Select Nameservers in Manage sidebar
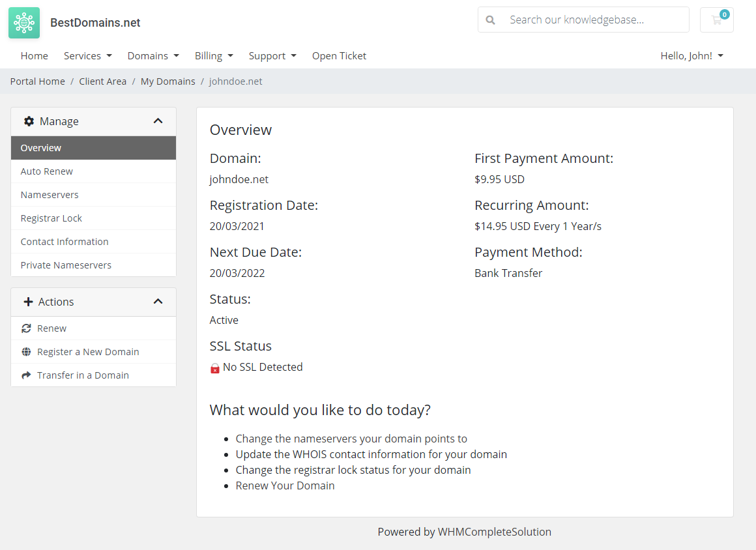Image resolution: width=756 pixels, height=550 pixels. 94,195
